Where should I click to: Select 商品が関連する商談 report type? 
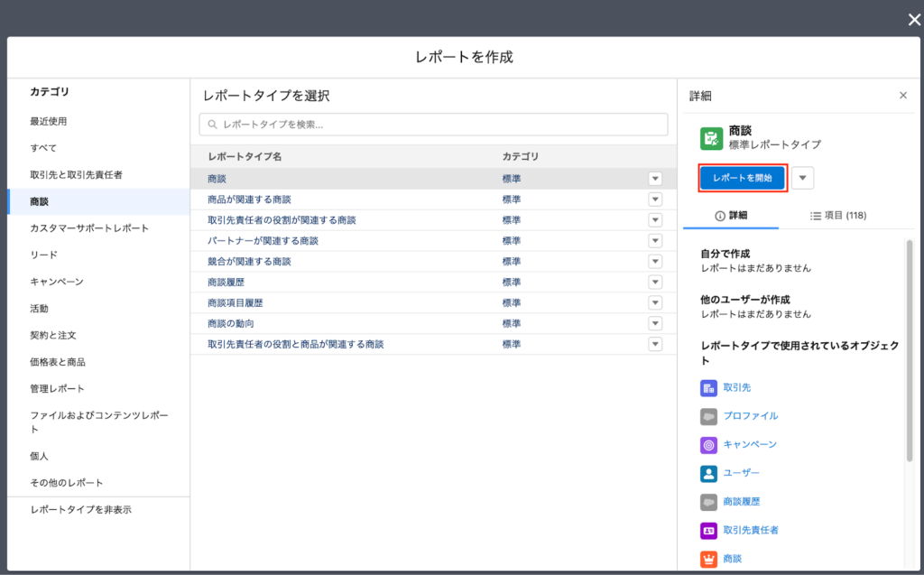249,199
